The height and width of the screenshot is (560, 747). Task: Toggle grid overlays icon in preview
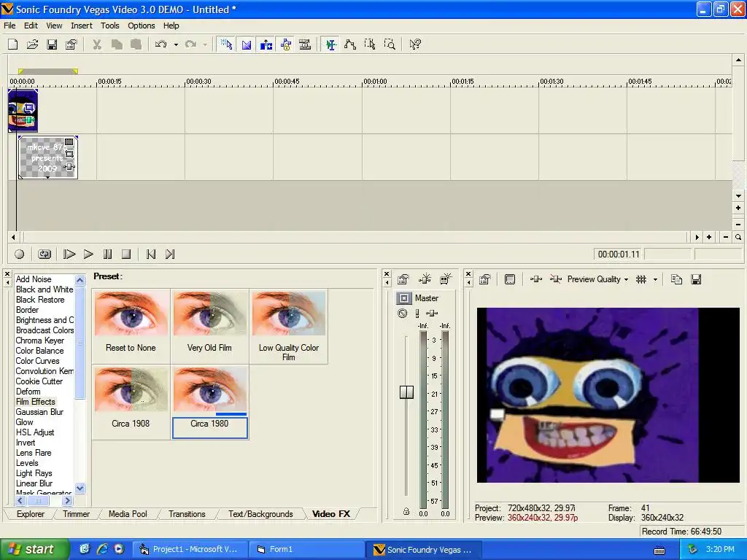[641, 279]
